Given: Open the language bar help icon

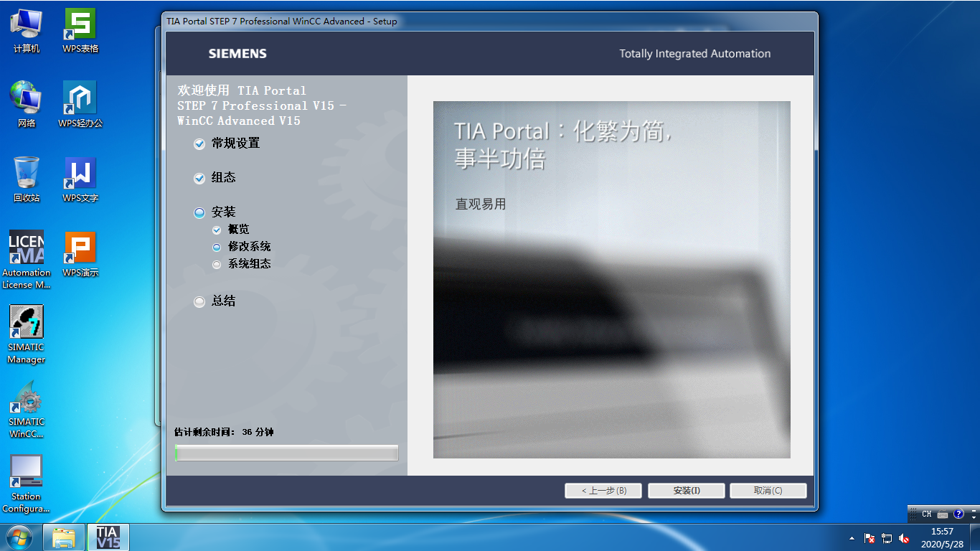Looking at the screenshot, I should (x=958, y=514).
